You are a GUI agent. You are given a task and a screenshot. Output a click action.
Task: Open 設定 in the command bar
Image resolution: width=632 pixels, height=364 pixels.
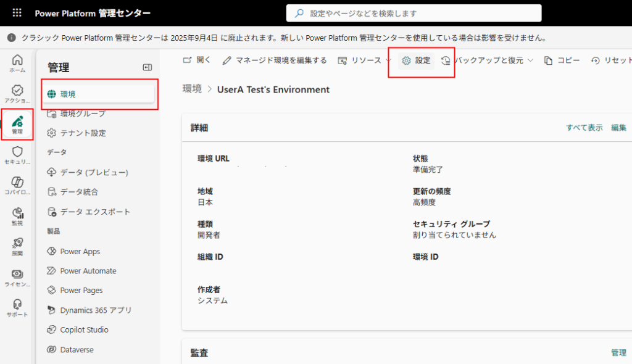[417, 60]
